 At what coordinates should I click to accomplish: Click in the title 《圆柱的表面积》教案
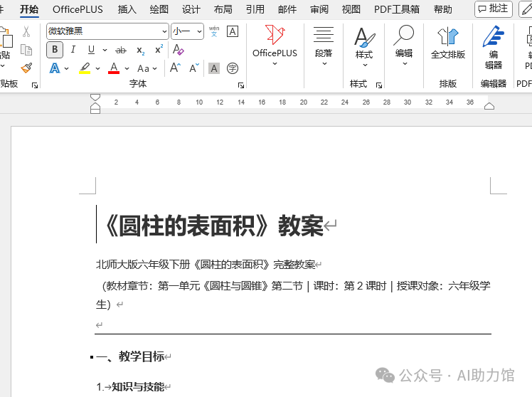point(213,226)
